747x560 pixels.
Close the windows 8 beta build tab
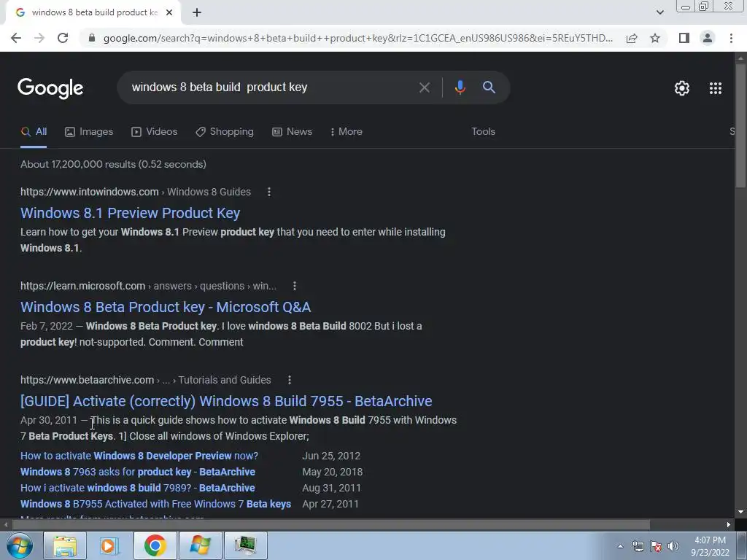coord(169,13)
